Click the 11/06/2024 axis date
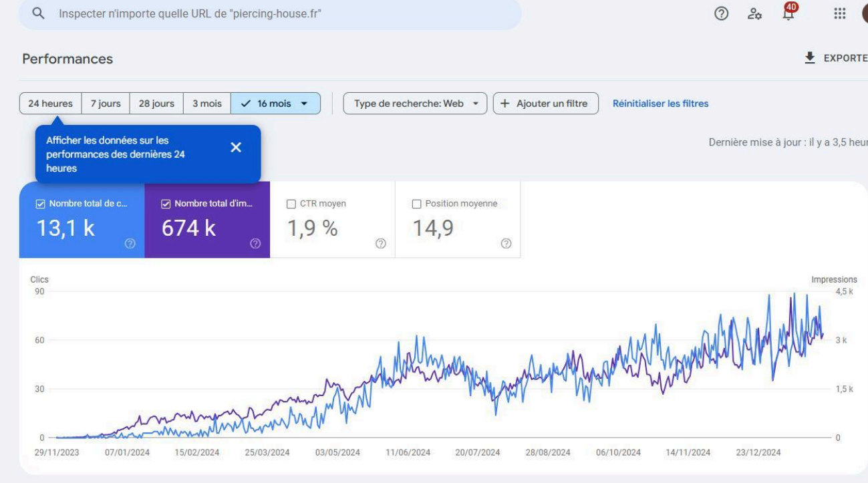868x483 pixels. [x=408, y=452]
